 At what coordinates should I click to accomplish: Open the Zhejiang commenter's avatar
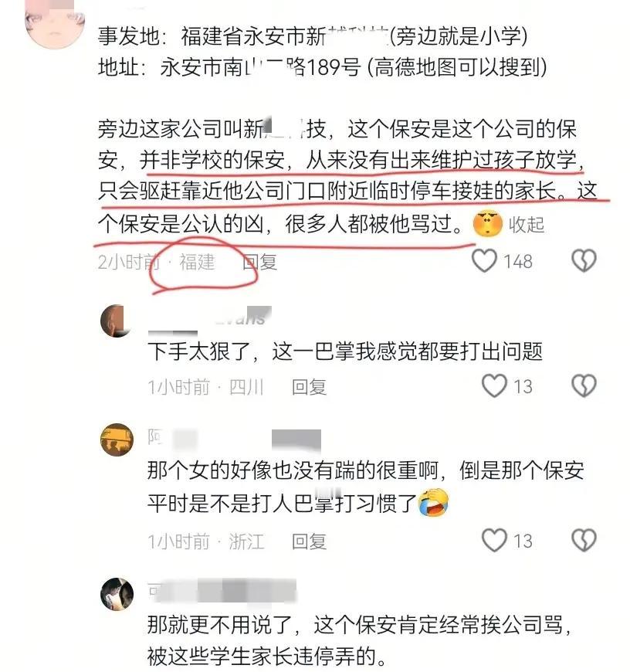(x=117, y=440)
